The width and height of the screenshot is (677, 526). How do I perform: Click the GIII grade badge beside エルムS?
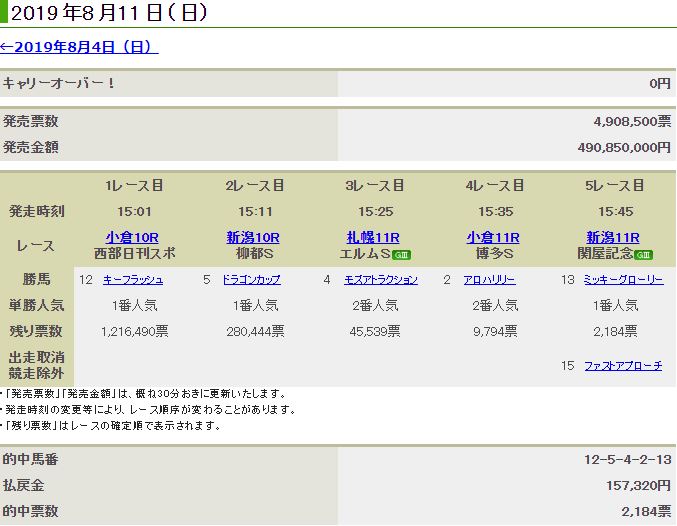pyautogui.click(x=402, y=254)
